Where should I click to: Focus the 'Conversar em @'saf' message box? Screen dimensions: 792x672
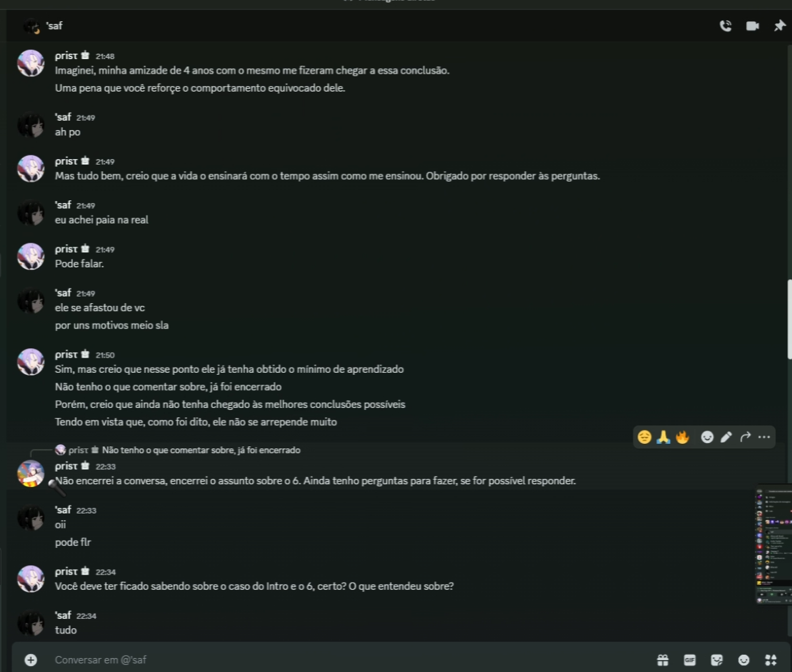pyautogui.click(x=344, y=660)
